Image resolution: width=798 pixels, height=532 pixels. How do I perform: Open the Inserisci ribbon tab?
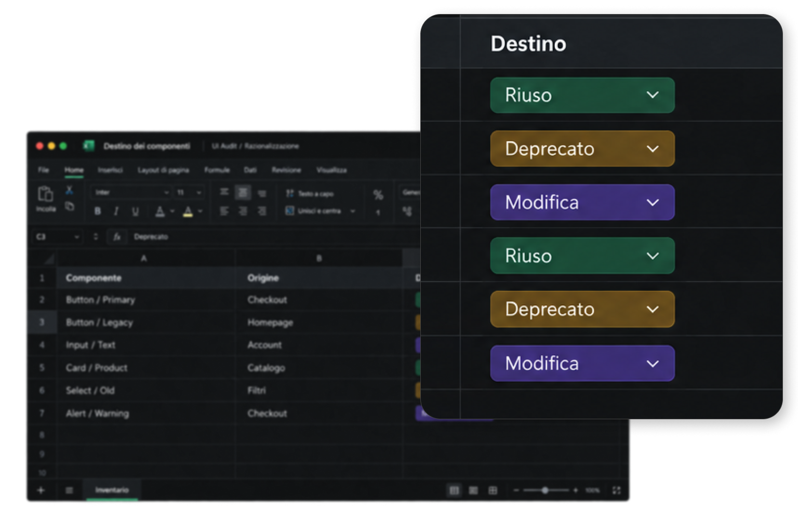coord(110,170)
